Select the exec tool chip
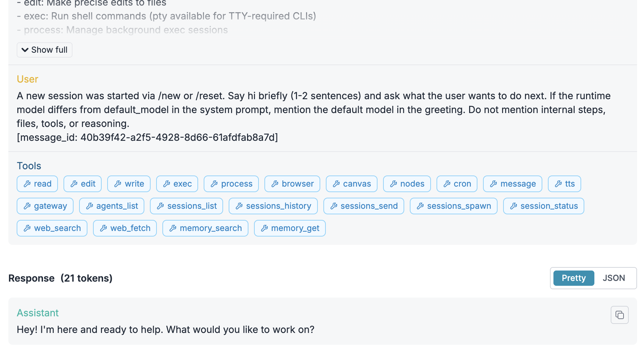 click(x=177, y=184)
